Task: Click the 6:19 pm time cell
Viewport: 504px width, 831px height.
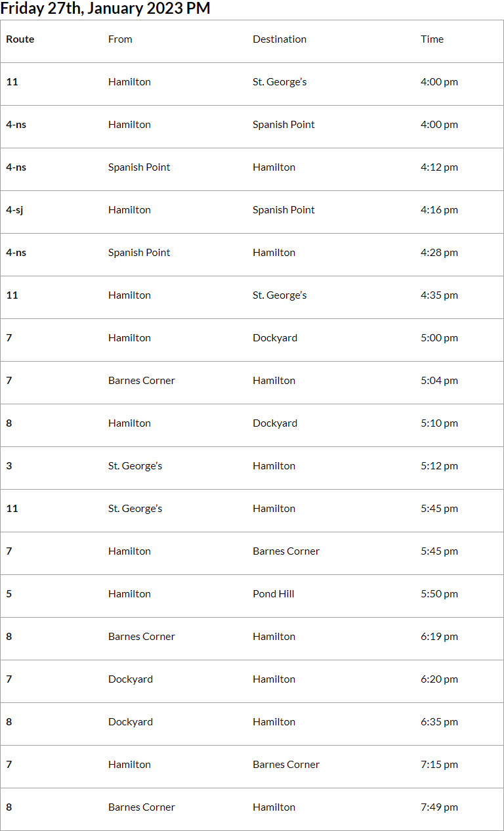Action: [439, 637]
